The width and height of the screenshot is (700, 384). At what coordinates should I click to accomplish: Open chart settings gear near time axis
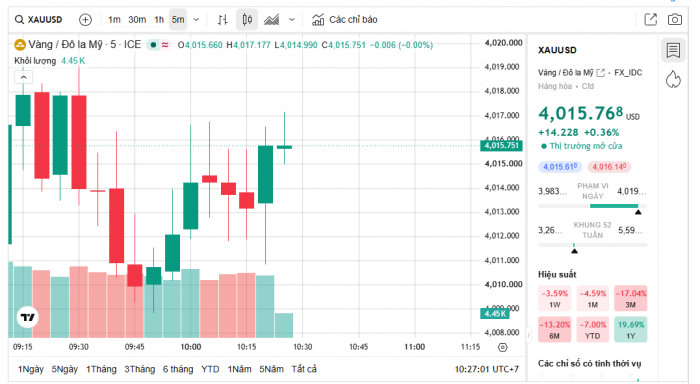click(503, 347)
